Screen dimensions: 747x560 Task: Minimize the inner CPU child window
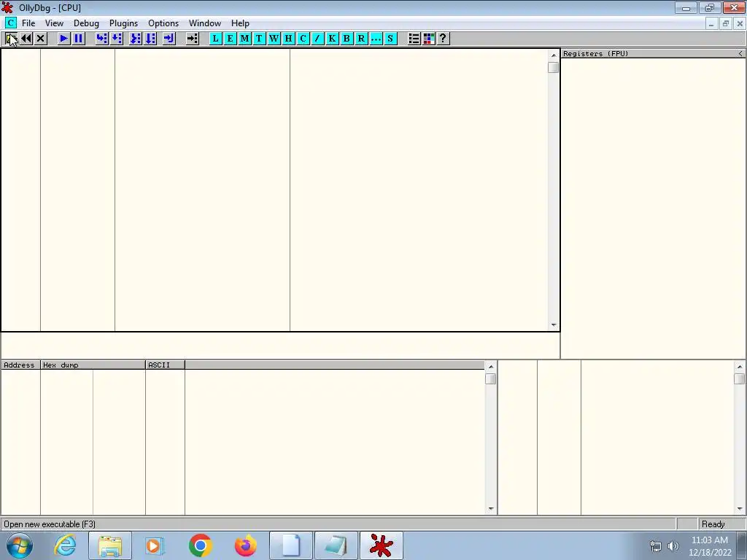click(x=711, y=23)
